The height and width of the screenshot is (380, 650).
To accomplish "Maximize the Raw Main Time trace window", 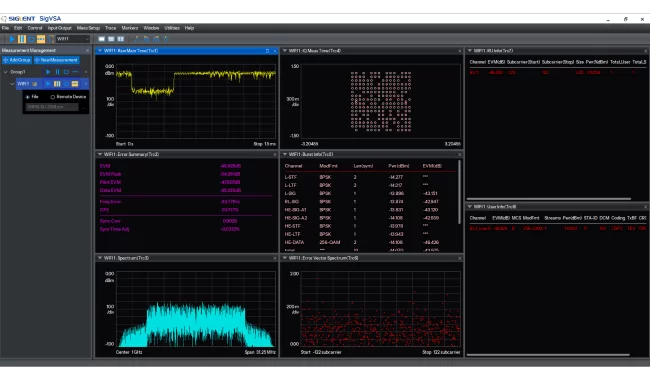I will (x=267, y=51).
